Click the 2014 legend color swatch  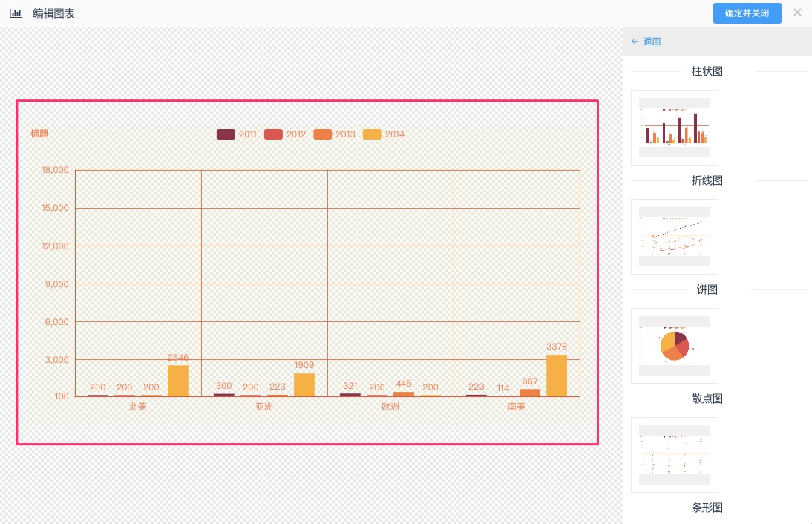click(x=372, y=134)
